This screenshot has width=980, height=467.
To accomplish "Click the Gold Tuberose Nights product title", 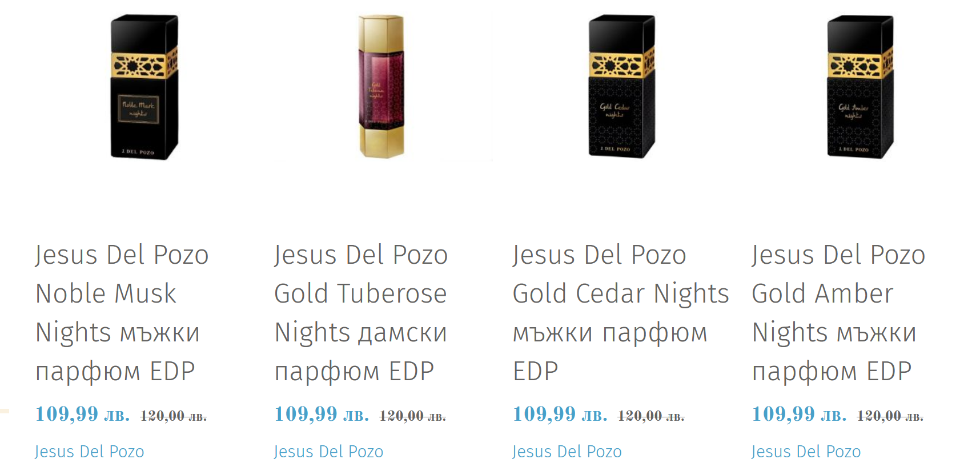I will 361,312.
